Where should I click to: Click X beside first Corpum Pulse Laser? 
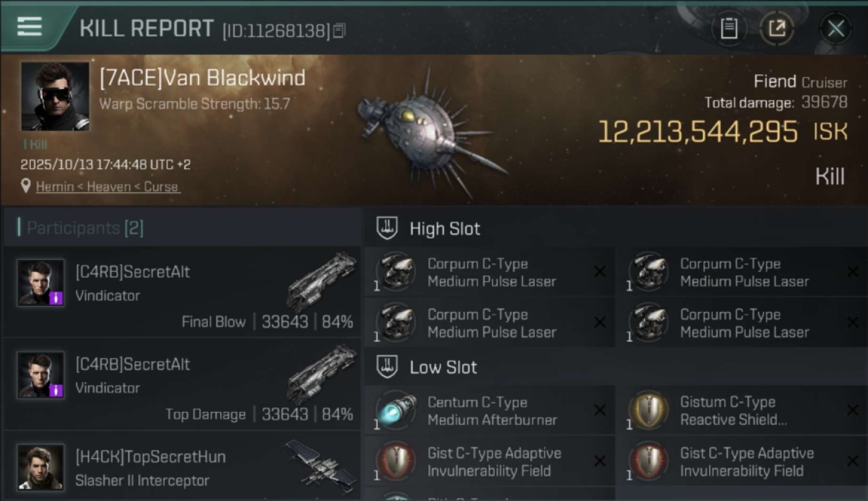coord(600,271)
